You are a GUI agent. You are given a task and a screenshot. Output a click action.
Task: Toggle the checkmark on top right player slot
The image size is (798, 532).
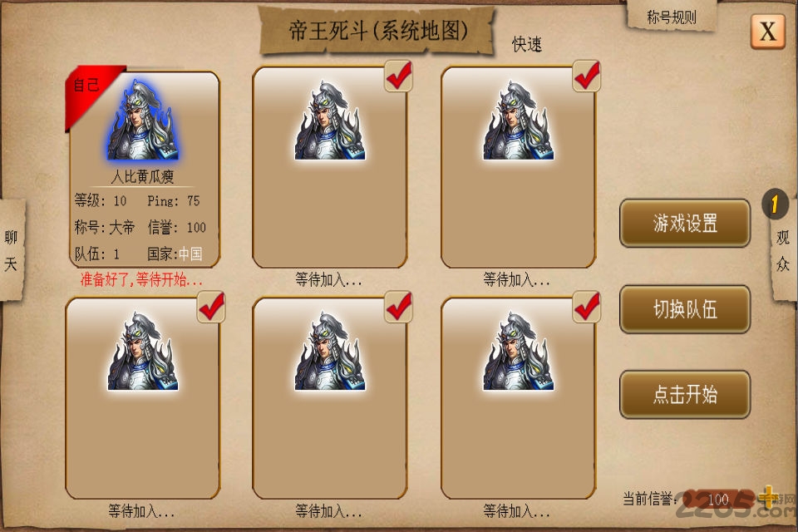click(x=587, y=76)
